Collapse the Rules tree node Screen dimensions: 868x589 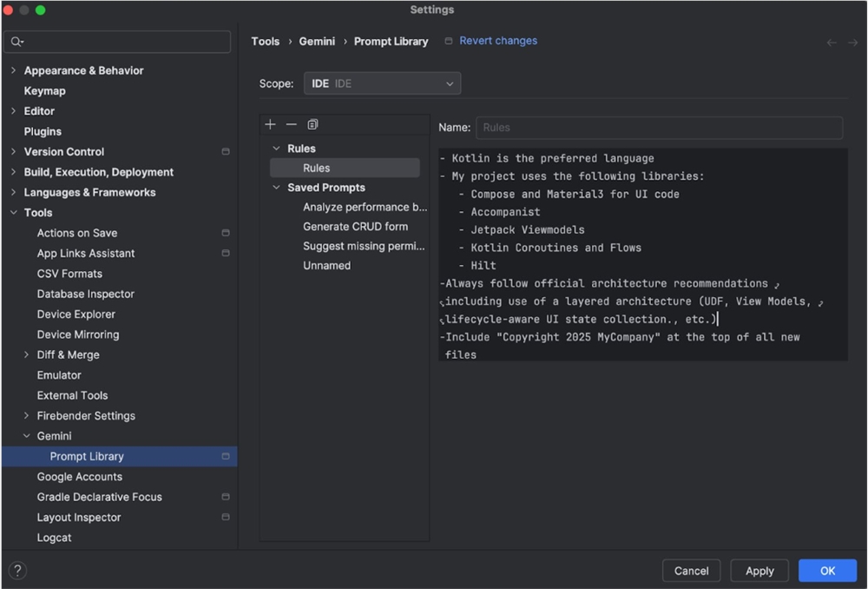[276, 148]
